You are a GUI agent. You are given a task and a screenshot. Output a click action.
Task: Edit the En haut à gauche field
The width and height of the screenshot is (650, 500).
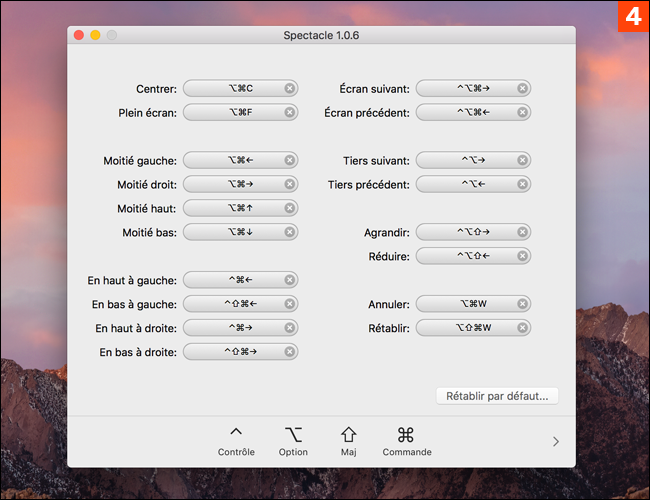(x=240, y=280)
